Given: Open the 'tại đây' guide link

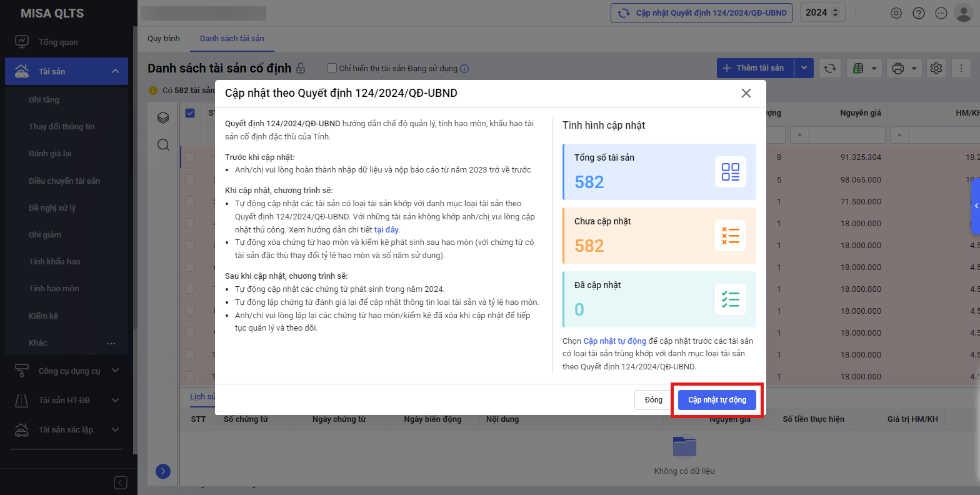Looking at the screenshot, I should pos(386,229).
